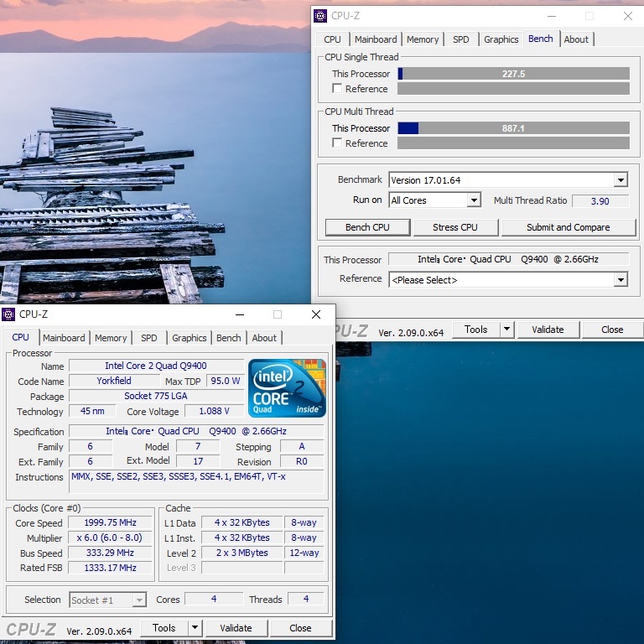Expand Tools dropdown arrow in the CPU window
Image resolution: width=644 pixels, height=644 pixels.
click(x=195, y=628)
